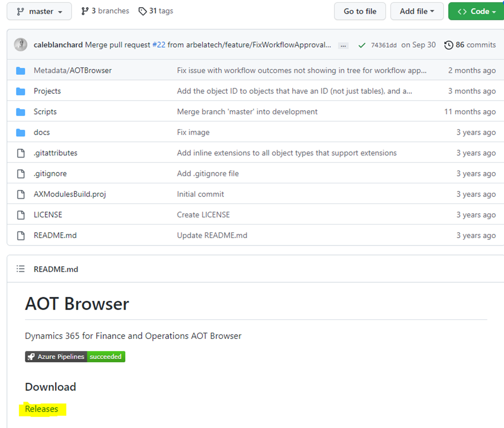Click the branches fork icon
The height and width of the screenshot is (428, 504).
point(85,11)
